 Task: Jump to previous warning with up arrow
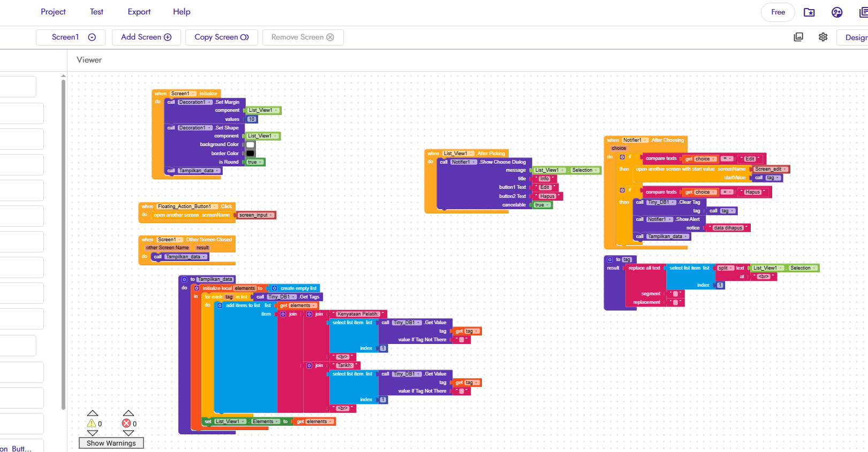click(x=93, y=413)
